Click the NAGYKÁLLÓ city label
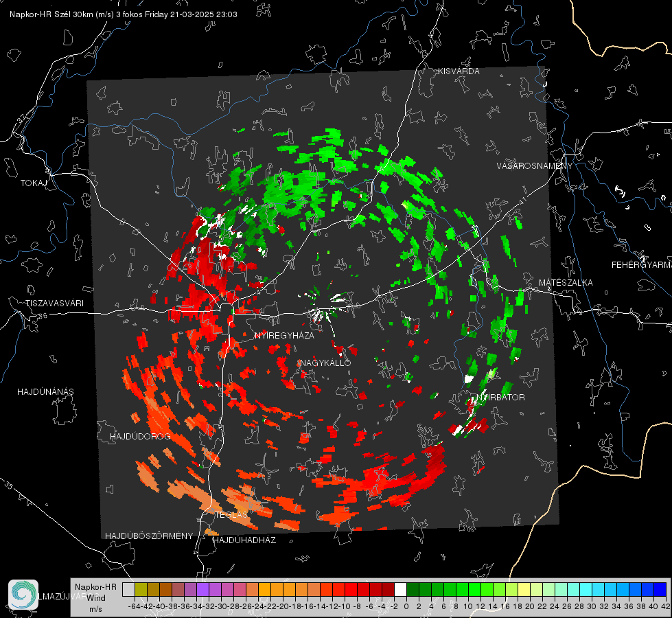The image size is (672, 618). click(325, 363)
